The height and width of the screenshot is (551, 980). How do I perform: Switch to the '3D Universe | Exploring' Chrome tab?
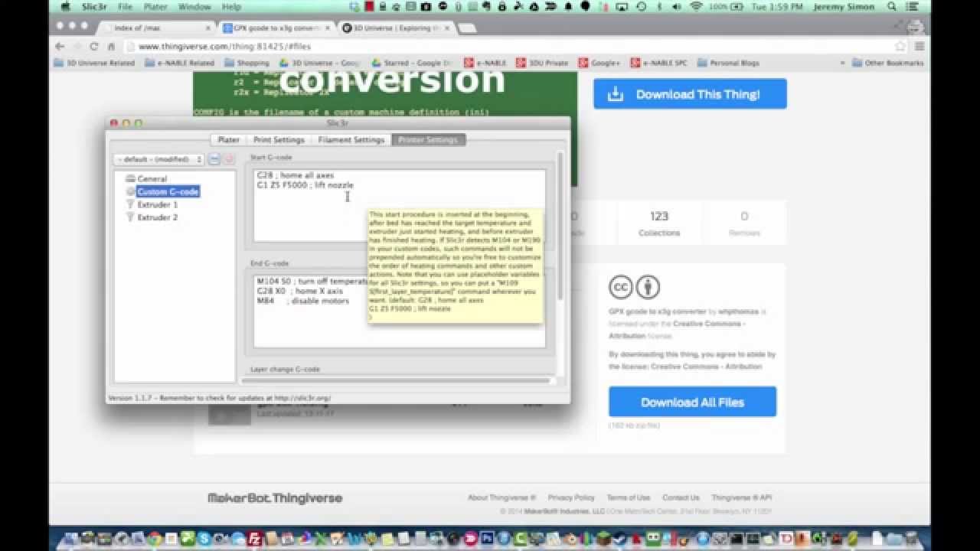click(x=394, y=28)
